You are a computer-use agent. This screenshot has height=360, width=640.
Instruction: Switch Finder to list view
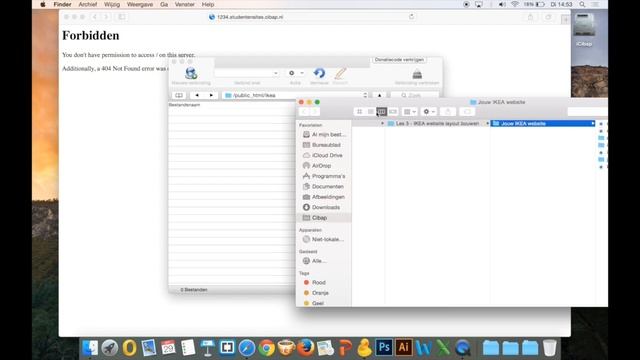(x=370, y=111)
